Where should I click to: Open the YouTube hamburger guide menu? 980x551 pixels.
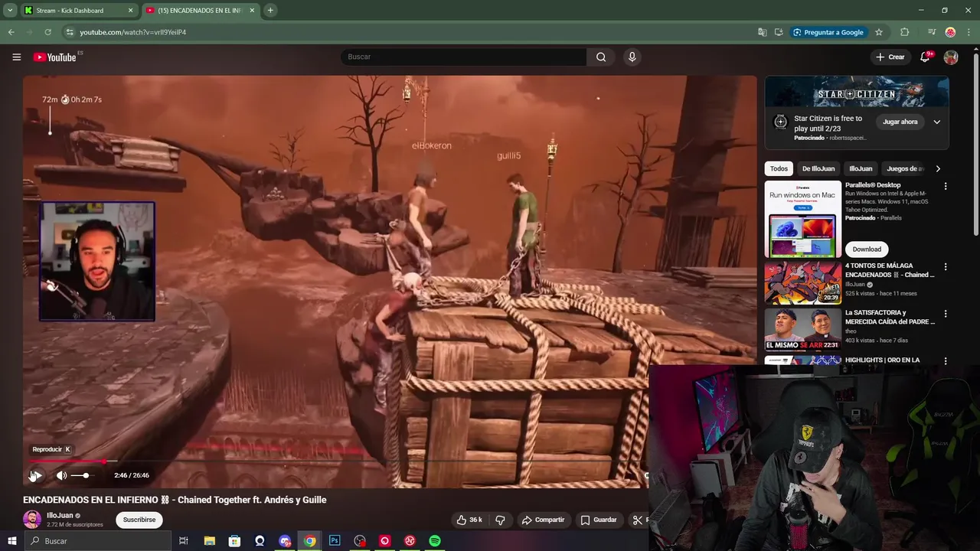click(x=16, y=57)
